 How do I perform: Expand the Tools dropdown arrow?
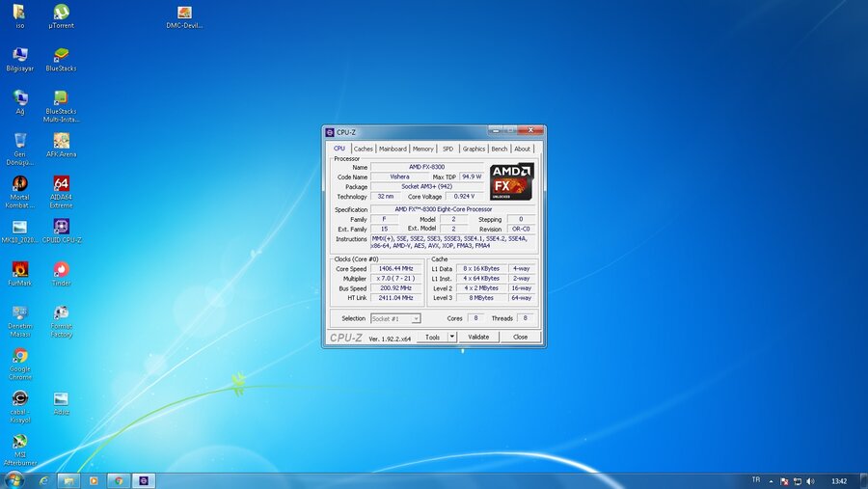tap(451, 337)
